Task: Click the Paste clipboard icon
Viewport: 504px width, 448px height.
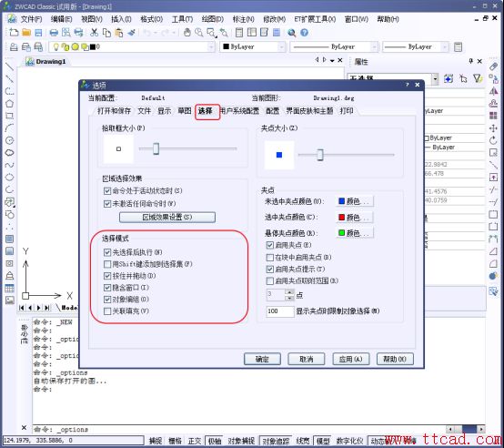Action: [x=119, y=33]
